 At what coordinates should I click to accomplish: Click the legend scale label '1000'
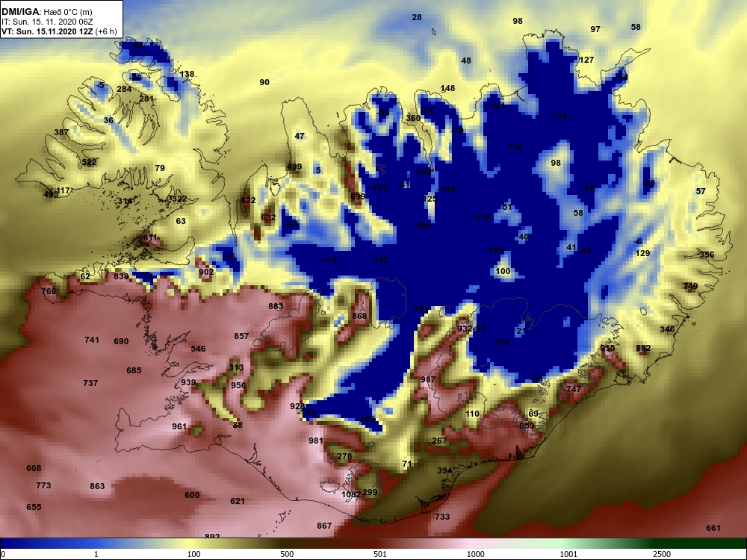475,554
